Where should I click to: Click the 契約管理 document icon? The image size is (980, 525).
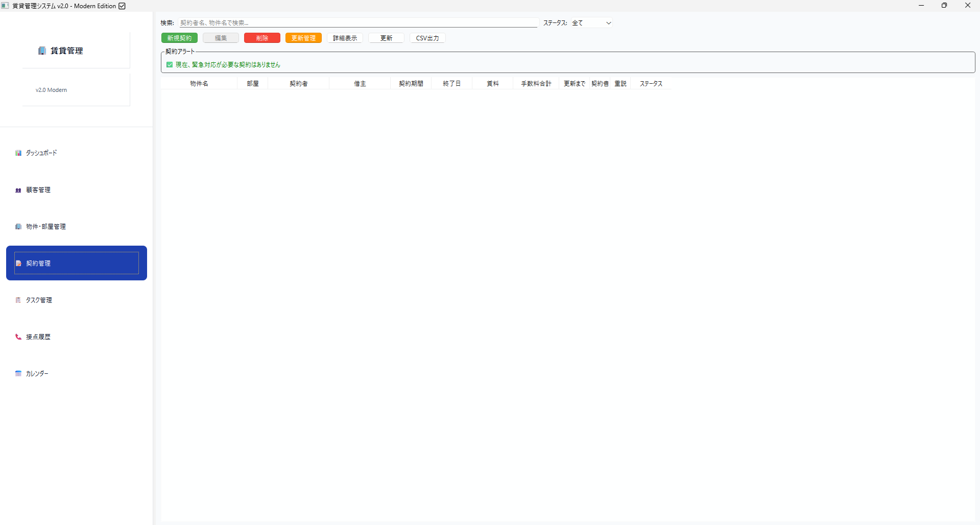click(x=18, y=264)
